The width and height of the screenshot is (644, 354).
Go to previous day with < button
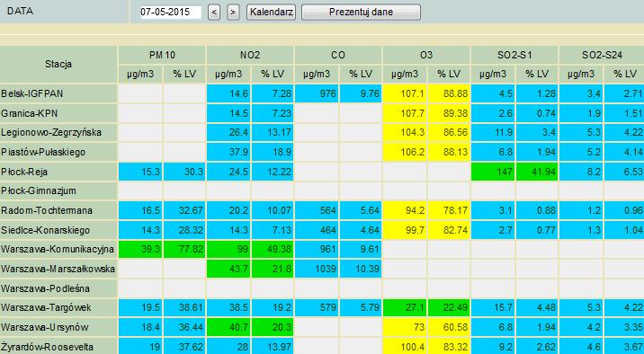(213, 12)
